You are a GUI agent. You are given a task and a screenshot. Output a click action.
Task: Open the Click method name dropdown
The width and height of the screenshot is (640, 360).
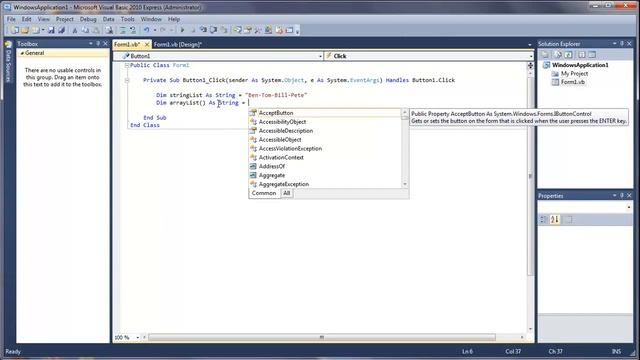tap(531, 56)
